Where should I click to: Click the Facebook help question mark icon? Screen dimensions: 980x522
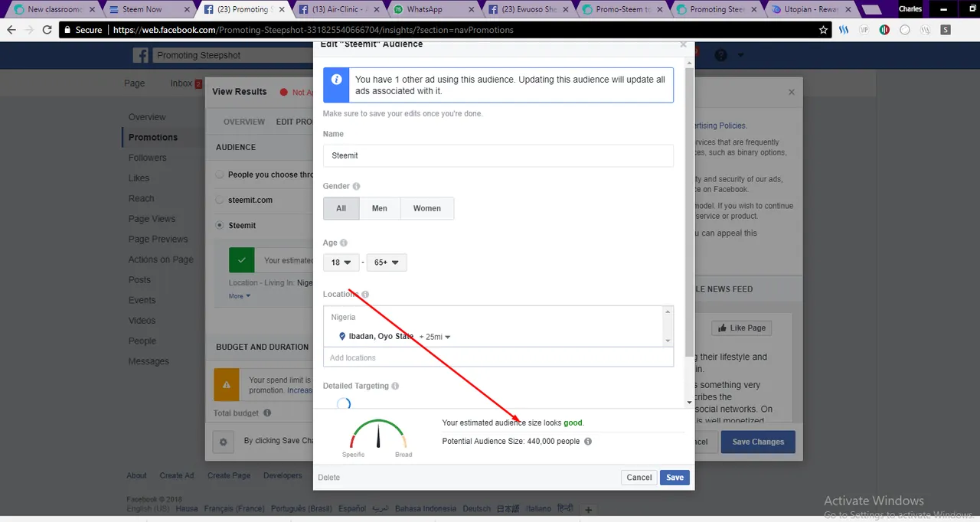[x=720, y=55]
